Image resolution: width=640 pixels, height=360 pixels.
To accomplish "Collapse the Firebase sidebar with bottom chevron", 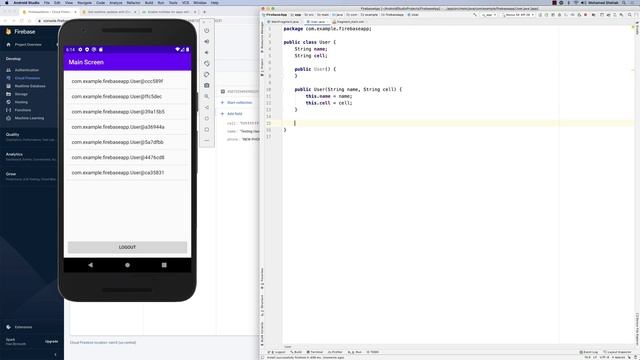I will click(x=56, y=355).
